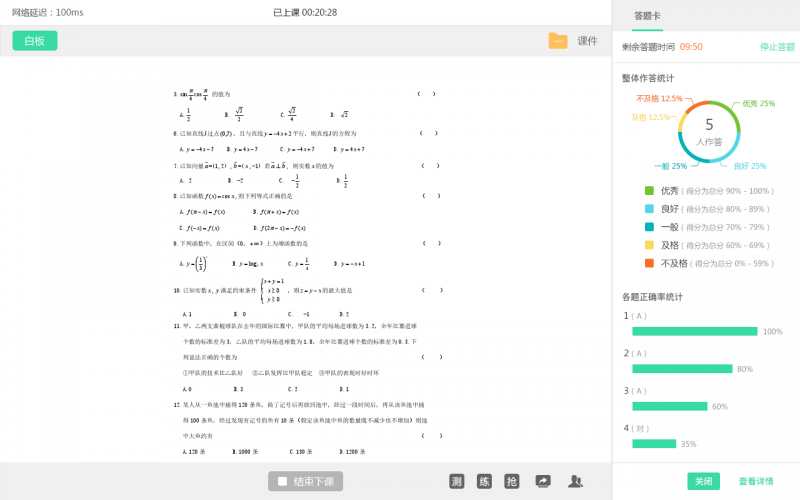Click 停止答题 to stop answering
The image size is (800, 500).
[777, 47]
